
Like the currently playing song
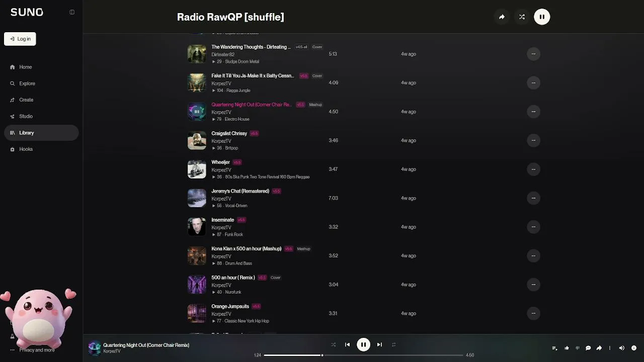coord(567,348)
